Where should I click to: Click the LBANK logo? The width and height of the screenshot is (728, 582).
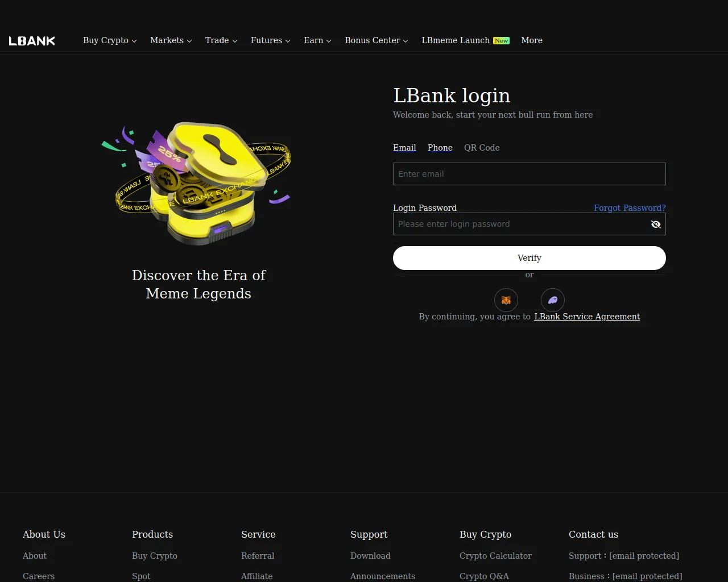(32, 41)
